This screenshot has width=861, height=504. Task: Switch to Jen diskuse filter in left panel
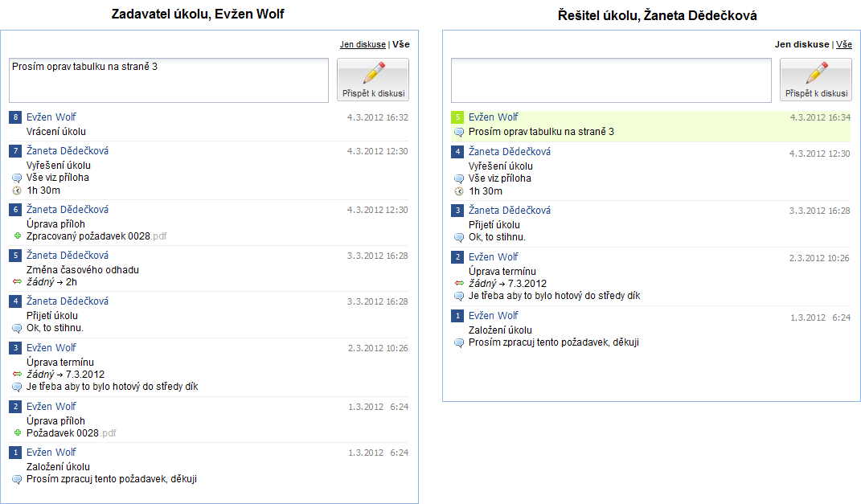point(360,44)
